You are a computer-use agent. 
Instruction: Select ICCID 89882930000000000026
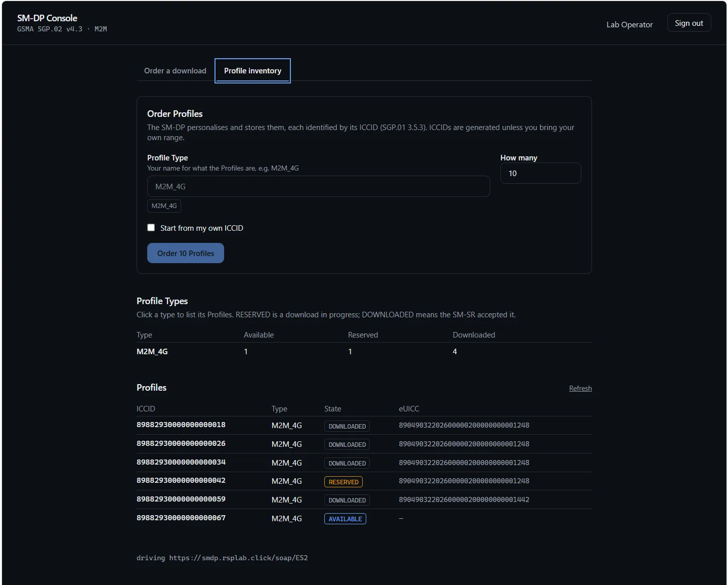point(181,444)
